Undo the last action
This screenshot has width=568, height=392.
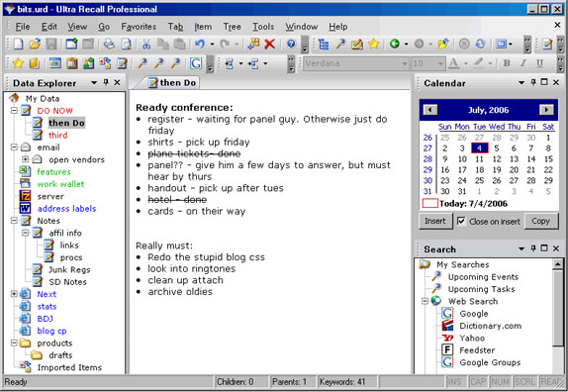click(x=200, y=45)
